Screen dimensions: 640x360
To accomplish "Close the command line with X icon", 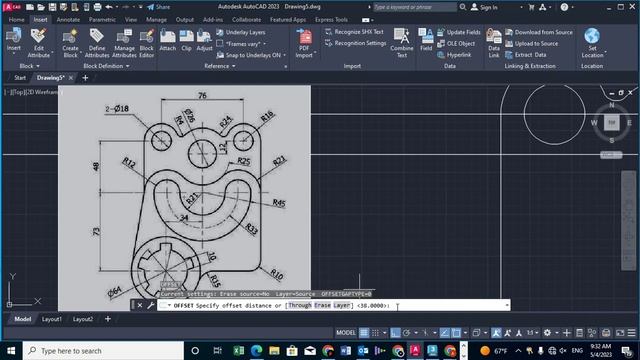I will pos(140,305).
